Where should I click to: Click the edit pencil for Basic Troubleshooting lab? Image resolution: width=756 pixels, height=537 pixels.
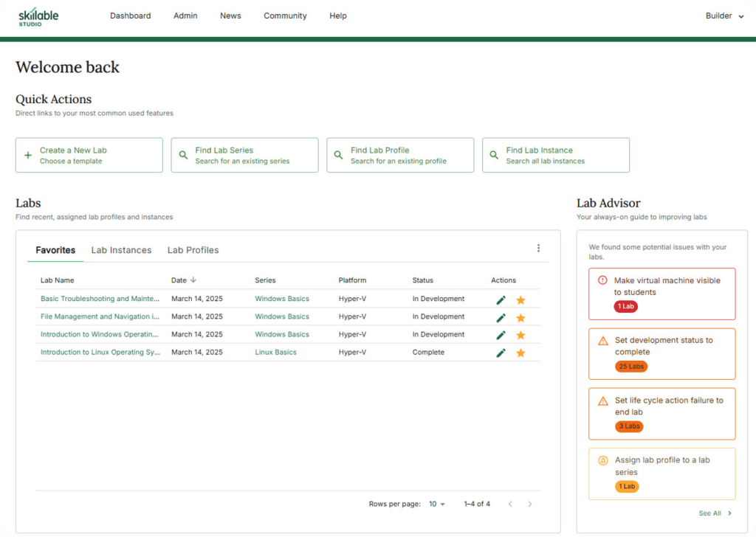tap(501, 299)
